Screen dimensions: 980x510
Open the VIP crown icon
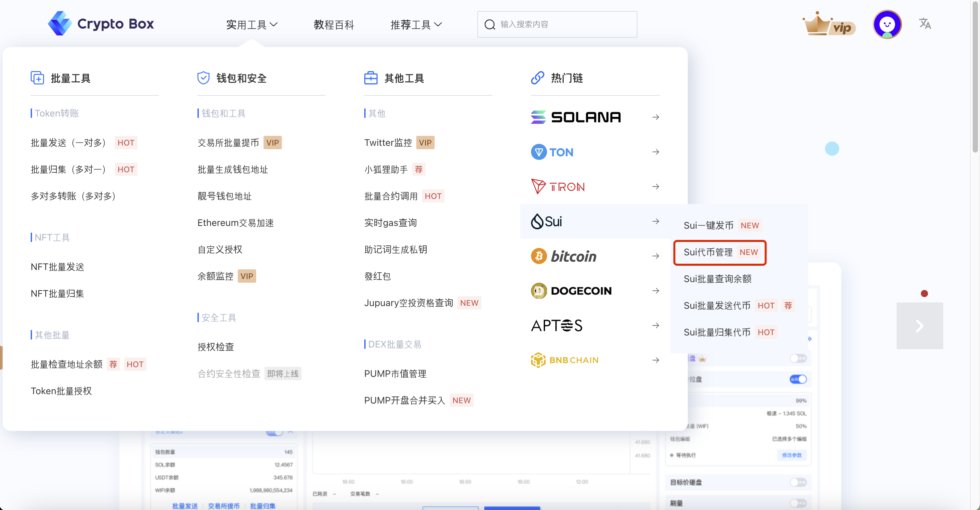coord(829,24)
